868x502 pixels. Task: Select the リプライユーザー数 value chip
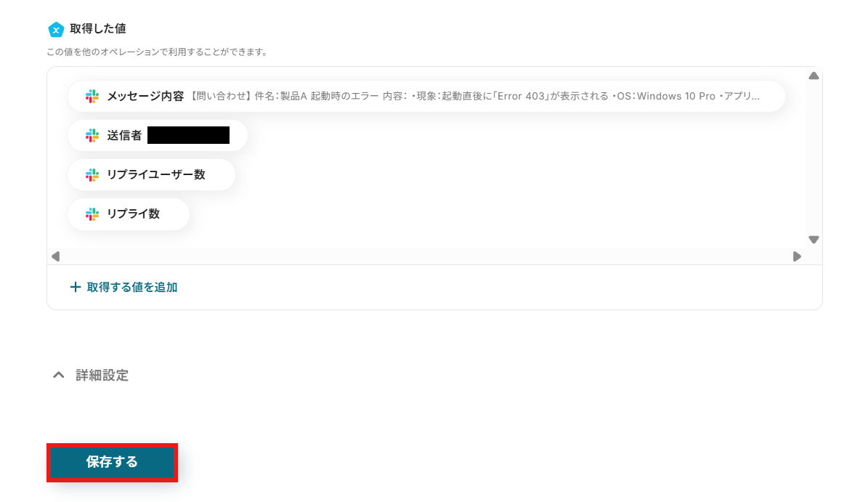151,175
